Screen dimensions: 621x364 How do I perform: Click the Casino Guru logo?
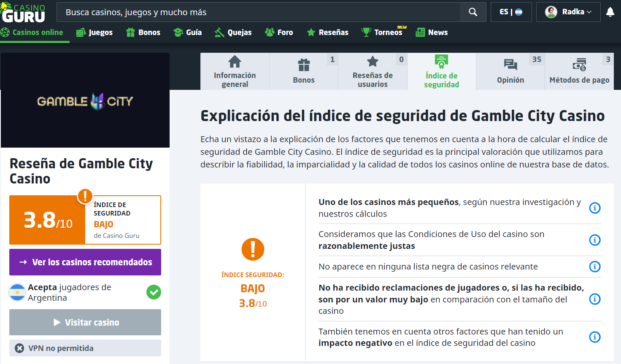pos(24,13)
